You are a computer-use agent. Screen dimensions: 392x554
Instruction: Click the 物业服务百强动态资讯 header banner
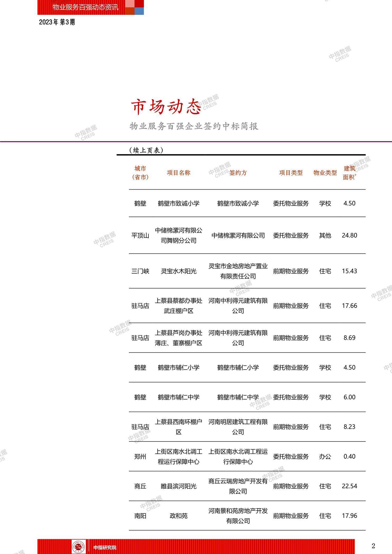pos(91,7)
